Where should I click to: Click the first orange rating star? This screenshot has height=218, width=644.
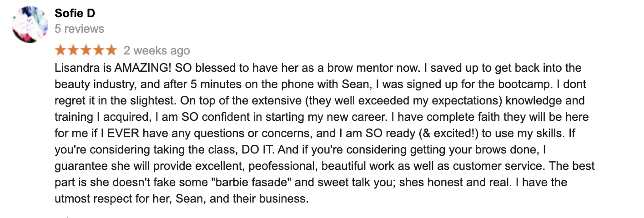pos(61,50)
